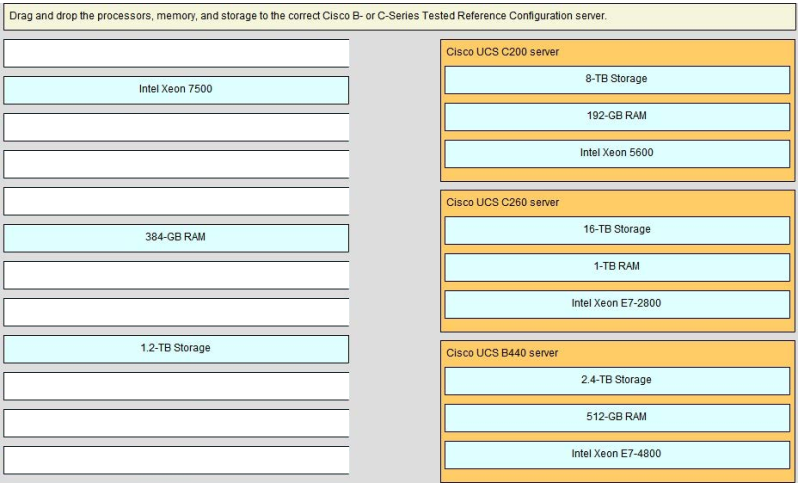Click the Cisco UCS C260 server label
799x485 pixels.
502,202
